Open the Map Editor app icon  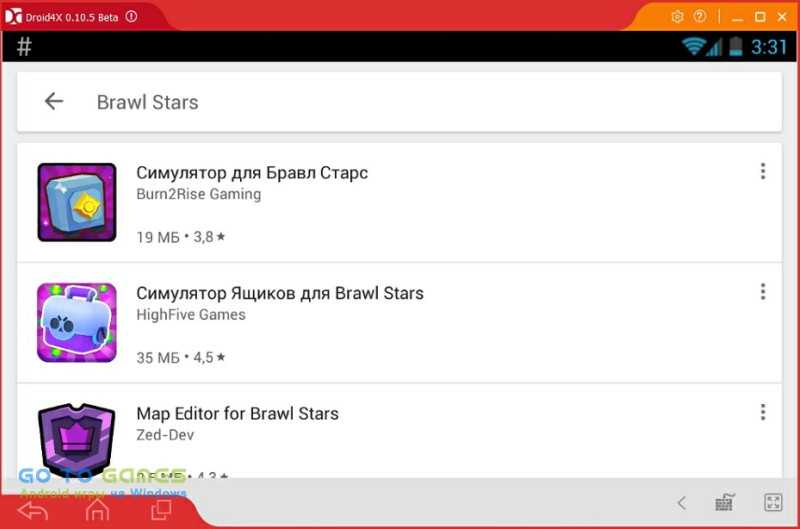click(77, 440)
